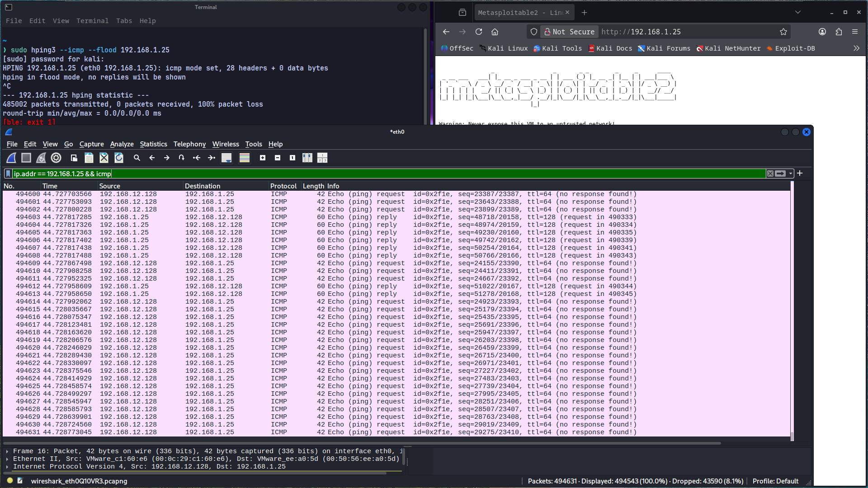Open the display filter history dropdown
This screenshot has height=488, width=868.
pos(791,174)
